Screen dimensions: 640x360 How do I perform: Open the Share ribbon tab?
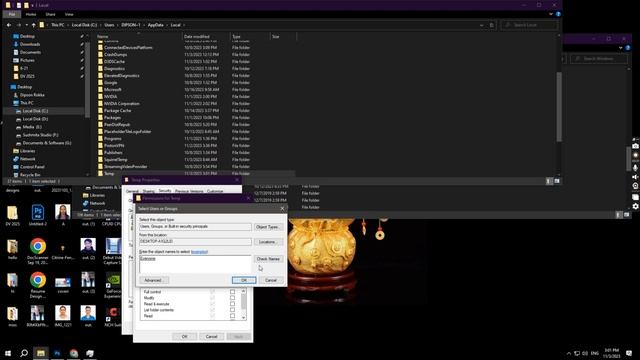(x=50, y=14)
